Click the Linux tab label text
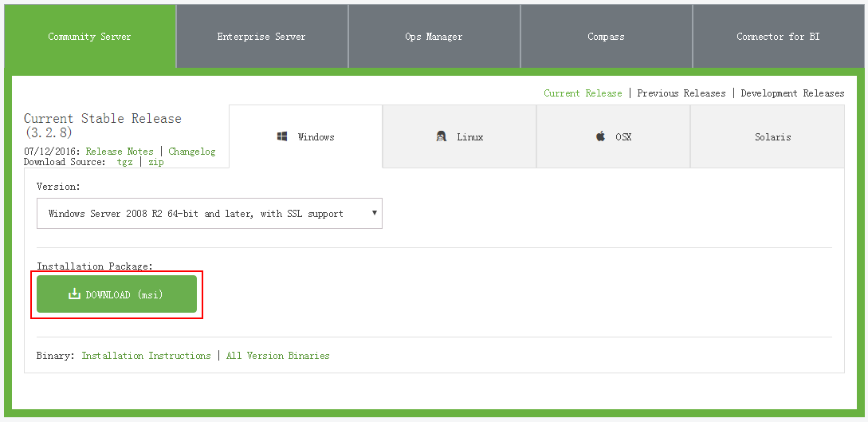Screen dimensions: 868x422 click(470, 136)
